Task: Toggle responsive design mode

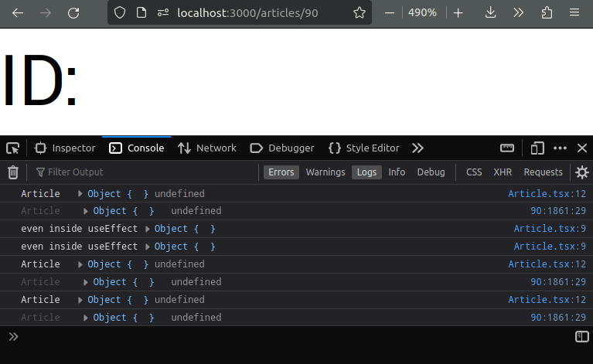Action: click(537, 148)
